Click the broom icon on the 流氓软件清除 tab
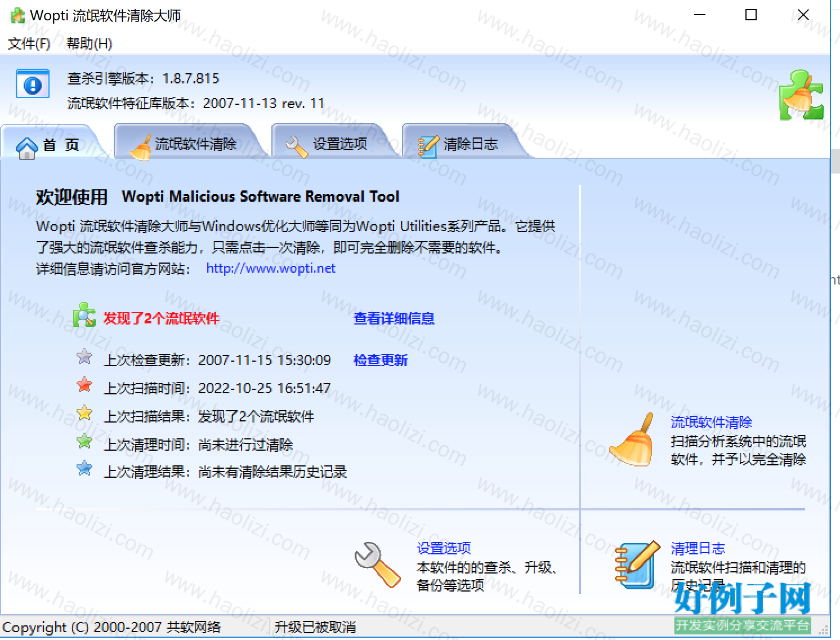Image resolution: width=840 pixels, height=640 pixels. tap(140, 148)
